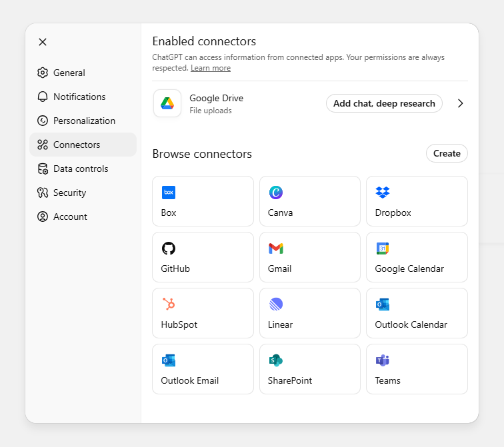
Task: Click the Security key icon
Action: coord(43,193)
